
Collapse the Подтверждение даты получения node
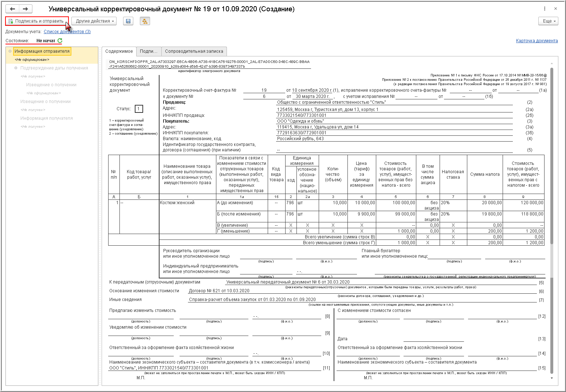click(16, 68)
